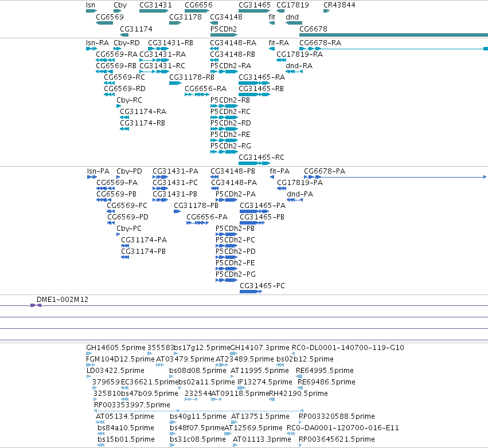The width and height of the screenshot is (488, 448).
Task: Open transcript fit-RA
Action: (x=272, y=49)
